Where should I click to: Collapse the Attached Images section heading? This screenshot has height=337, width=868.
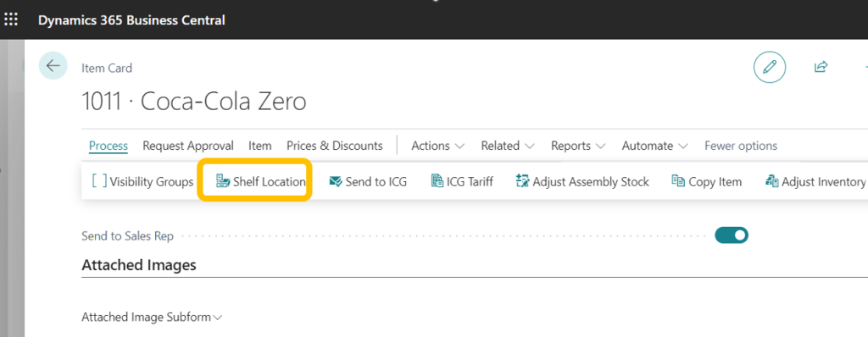tap(139, 265)
